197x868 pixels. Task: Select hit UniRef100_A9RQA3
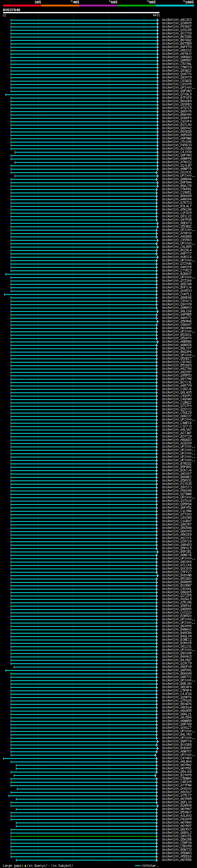[177, 57]
